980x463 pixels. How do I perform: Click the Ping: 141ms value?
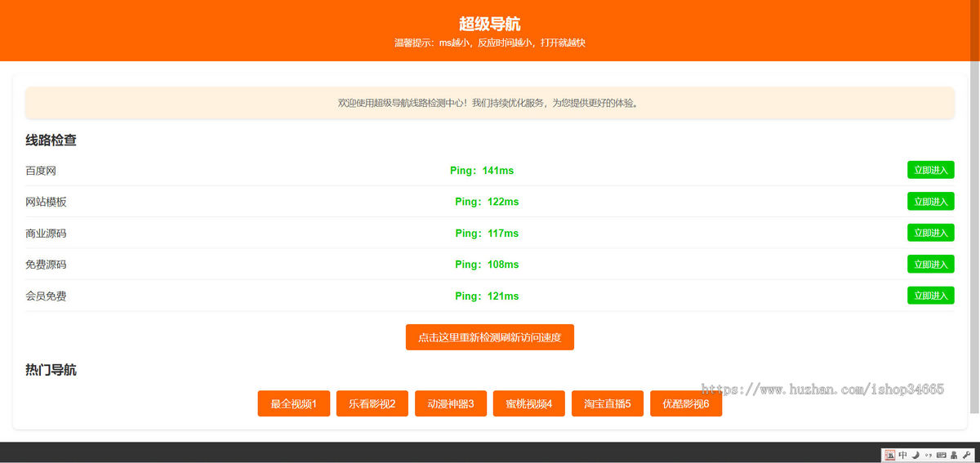(x=482, y=171)
